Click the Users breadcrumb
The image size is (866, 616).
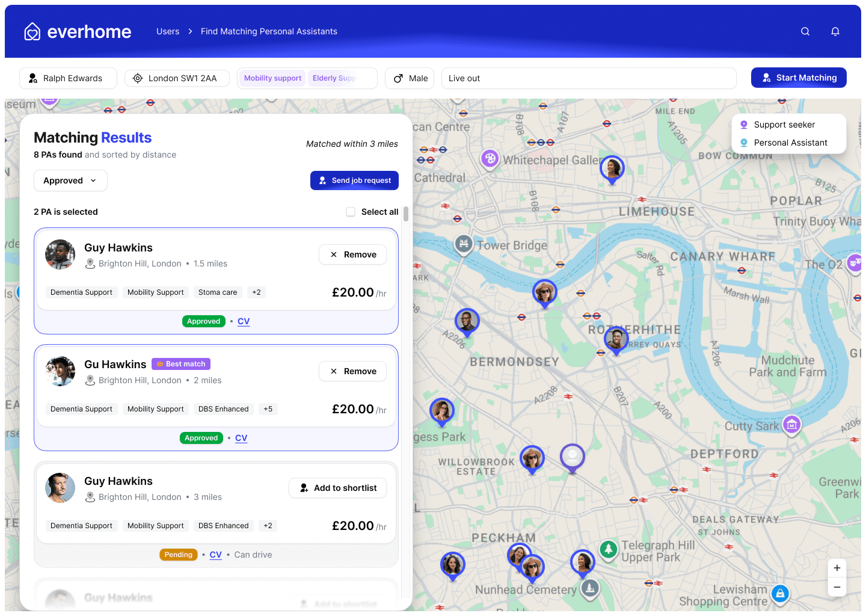point(168,31)
